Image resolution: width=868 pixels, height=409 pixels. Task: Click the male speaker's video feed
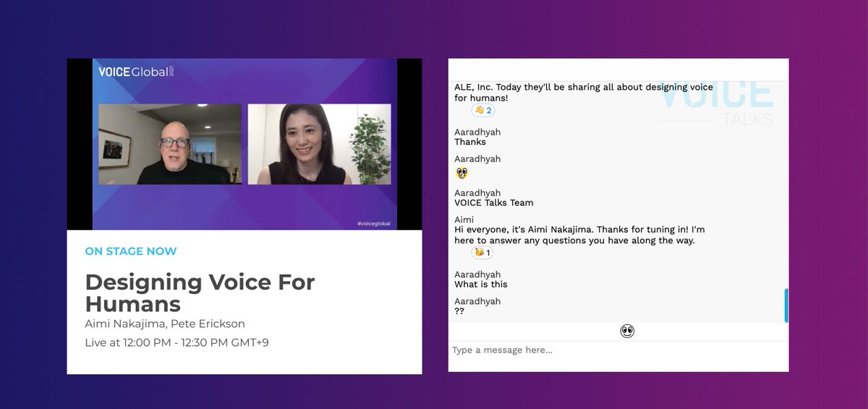point(170,144)
